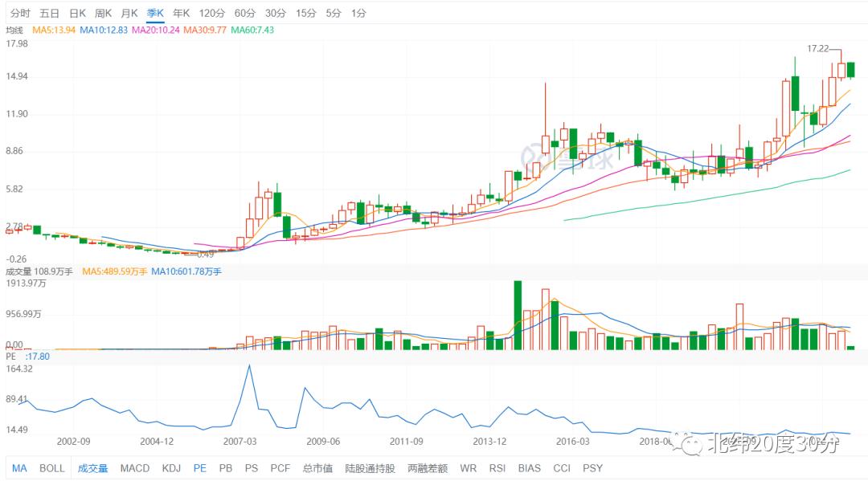Show the 陆股通持股 holdings indicator

coord(370,468)
